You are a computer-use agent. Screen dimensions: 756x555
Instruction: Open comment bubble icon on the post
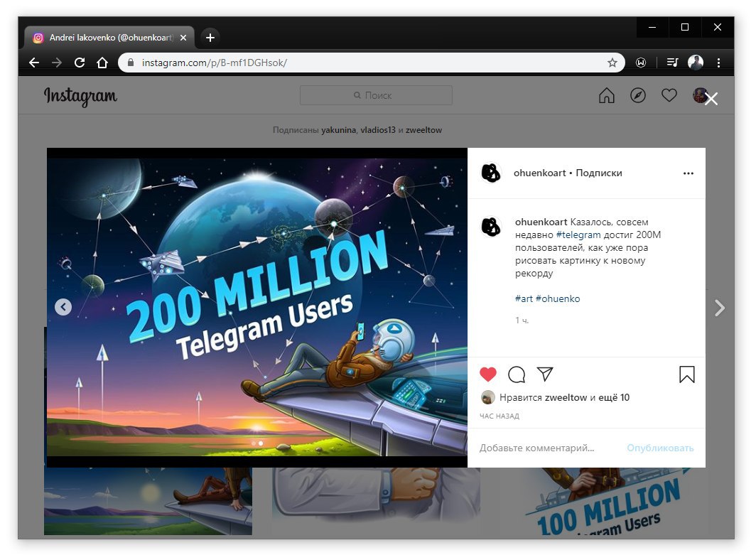coord(517,375)
